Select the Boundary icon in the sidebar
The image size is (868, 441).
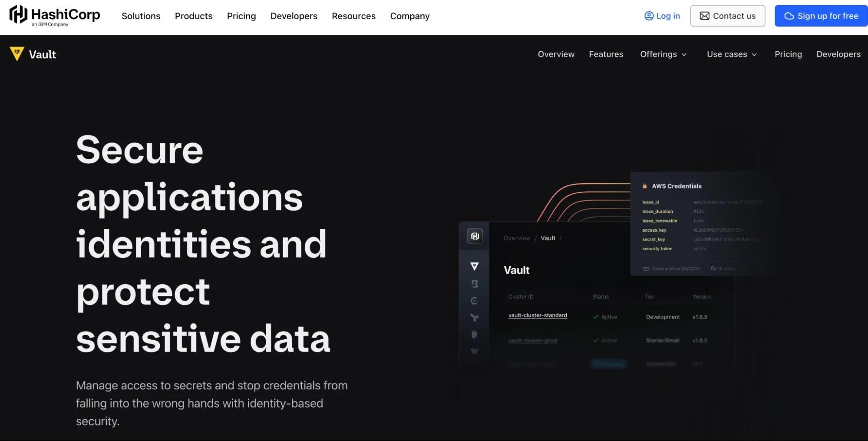(474, 284)
